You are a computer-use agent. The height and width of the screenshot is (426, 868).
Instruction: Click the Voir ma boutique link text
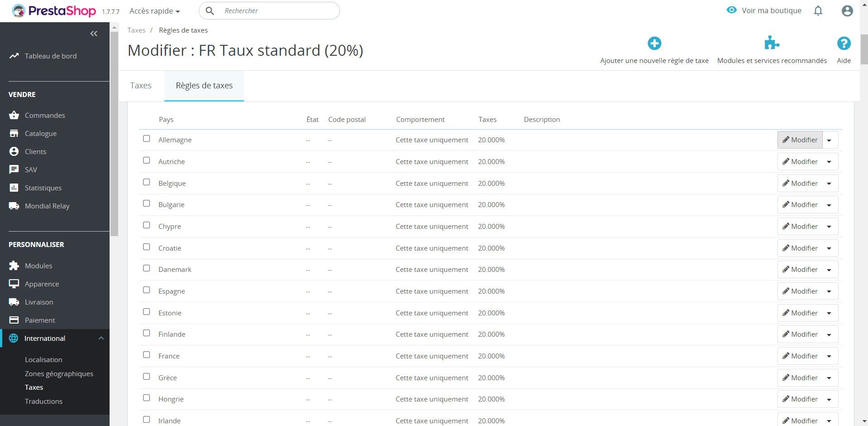(x=772, y=10)
